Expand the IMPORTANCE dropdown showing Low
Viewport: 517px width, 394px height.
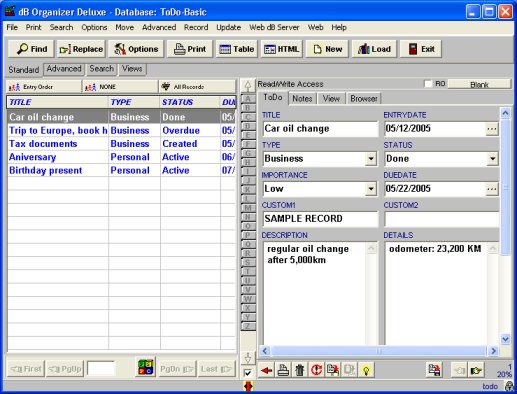coord(371,189)
